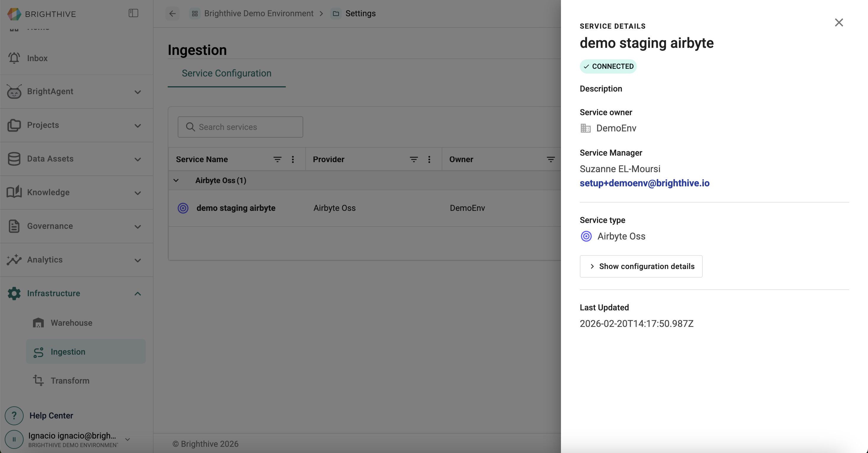Click the Airbyte Oss service type text
The image size is (868, 453).
tap(621, 236)
